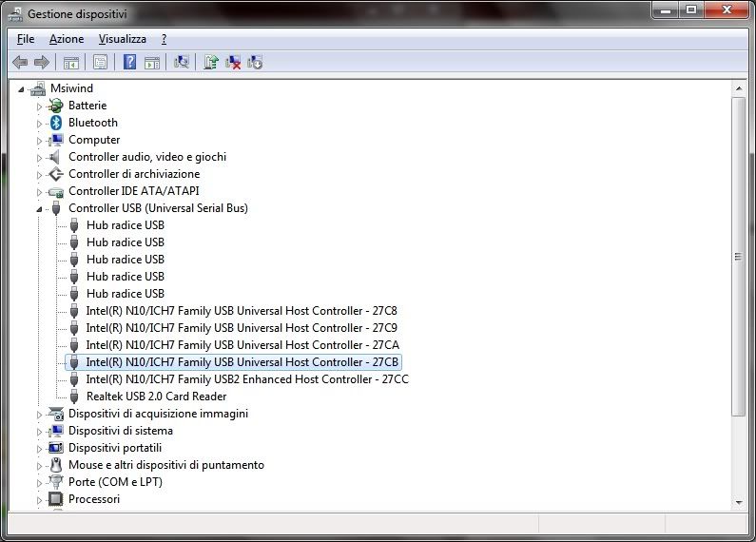Click the Help toolbar icon
The width and height of the screenshot is (756, 542).
tap(129, 63)
